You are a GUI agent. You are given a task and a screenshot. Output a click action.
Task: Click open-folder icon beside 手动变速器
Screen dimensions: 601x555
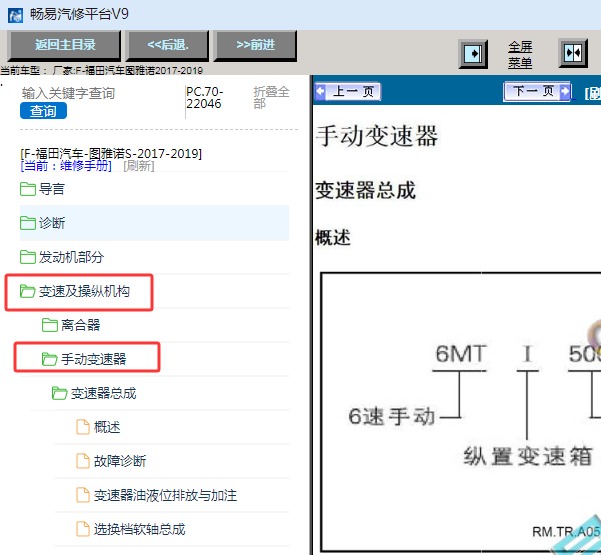[x=49, y=360]
